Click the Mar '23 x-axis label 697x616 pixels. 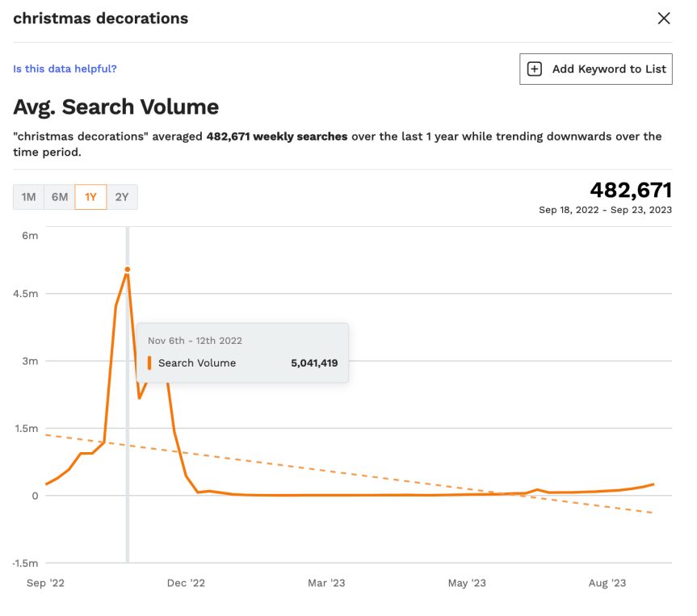click(327, 583)
